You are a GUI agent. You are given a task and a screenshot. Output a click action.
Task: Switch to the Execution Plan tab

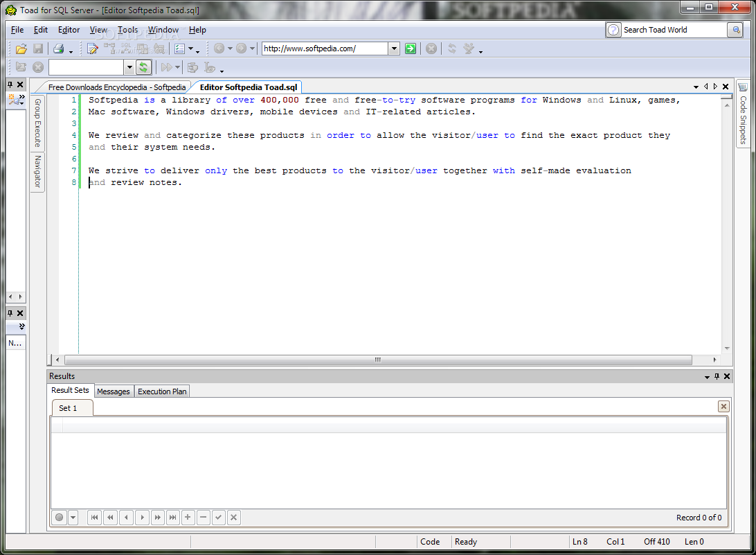[162, 391]
